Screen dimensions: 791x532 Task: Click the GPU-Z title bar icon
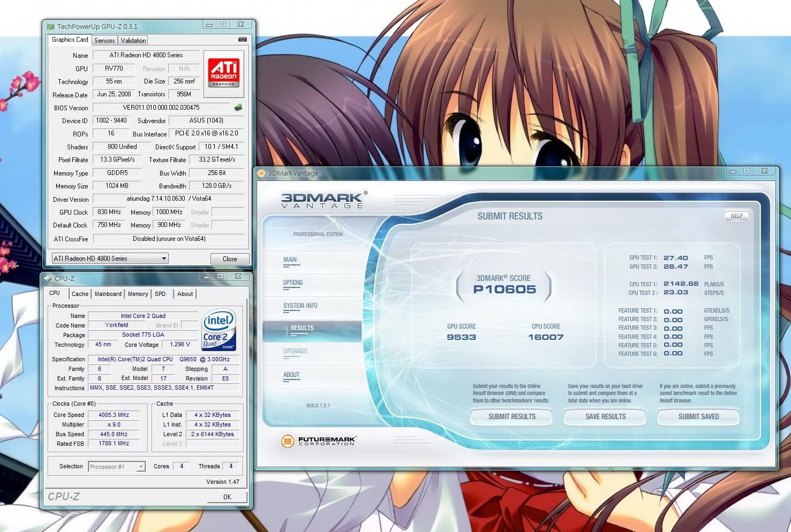point(51,26)
